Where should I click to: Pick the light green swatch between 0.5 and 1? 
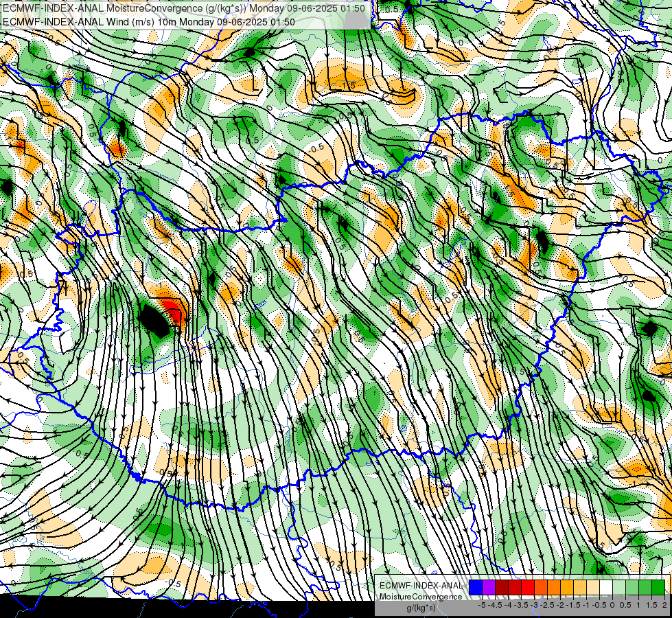click(632, 587)
